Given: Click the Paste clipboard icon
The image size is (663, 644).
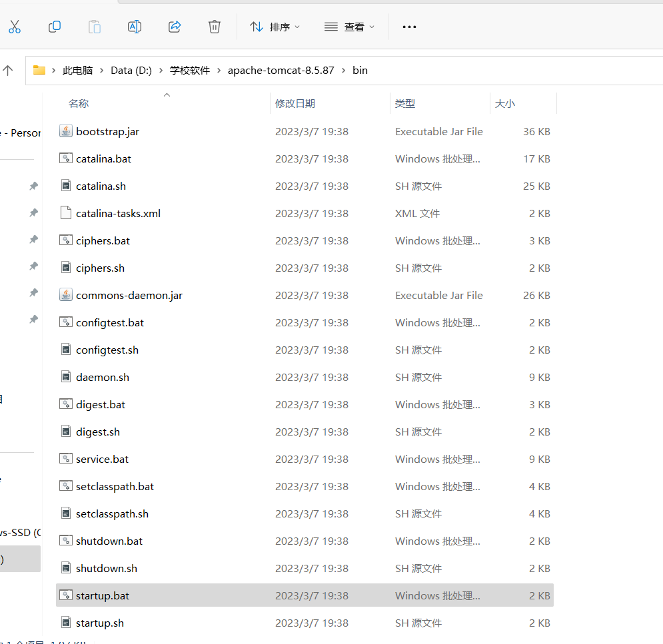Looking at the screenshot, I should (95, 27).
